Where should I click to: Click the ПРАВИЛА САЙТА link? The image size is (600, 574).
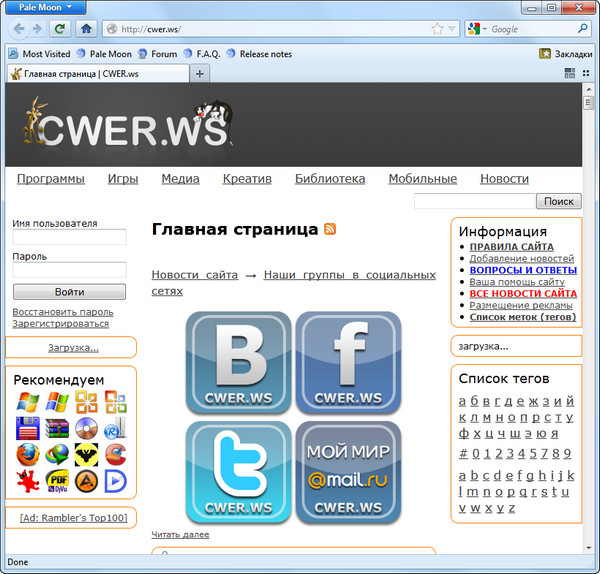511,247
